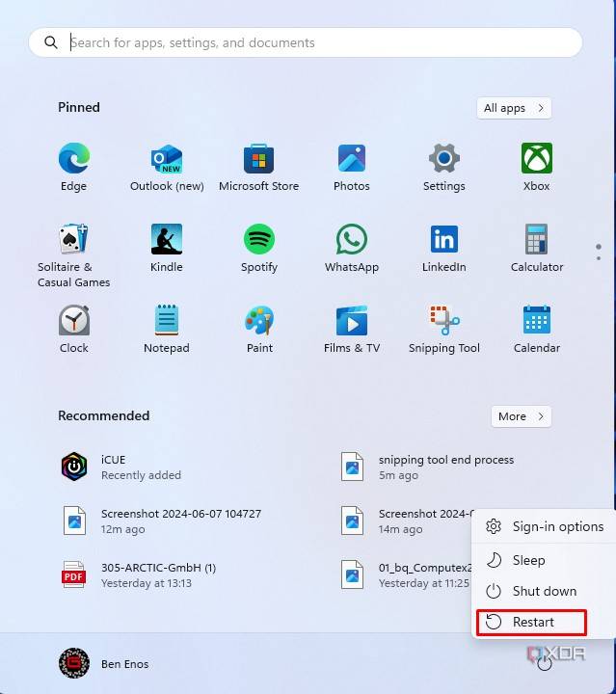The width and height of the screenshot is (616, 694).
Task: Choose Sleep from the power menu
Action: [x=545, y=560]
